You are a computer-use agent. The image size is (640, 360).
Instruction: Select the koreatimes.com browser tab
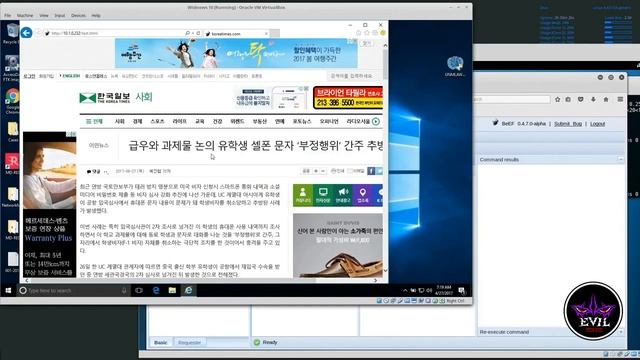237,34
